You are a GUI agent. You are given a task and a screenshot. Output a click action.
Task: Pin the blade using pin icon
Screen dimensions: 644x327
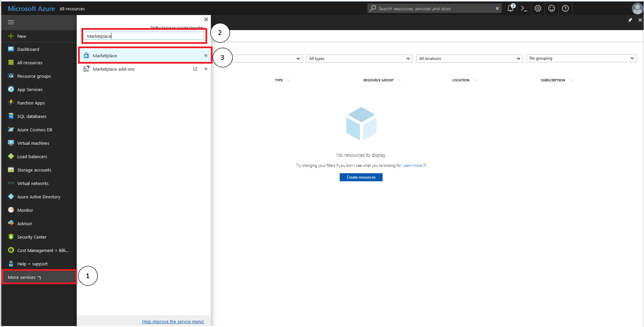(630, 20)
